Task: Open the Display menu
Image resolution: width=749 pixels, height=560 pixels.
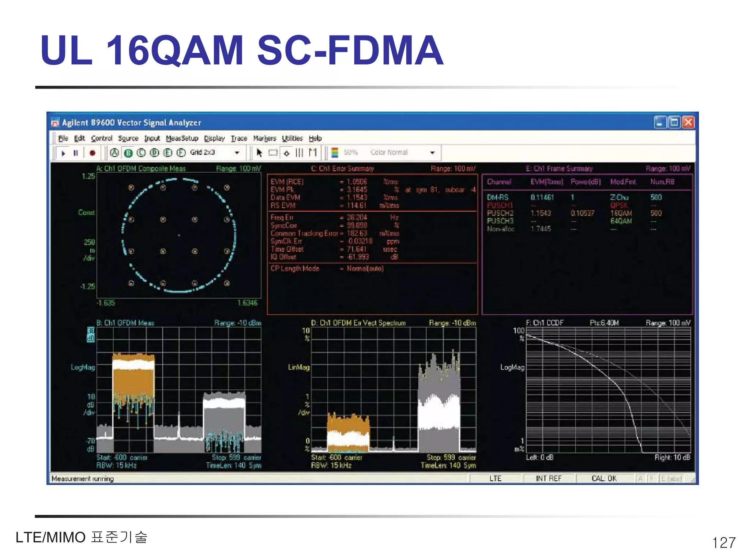Action: pyautogui.click(x=214, y=138)
